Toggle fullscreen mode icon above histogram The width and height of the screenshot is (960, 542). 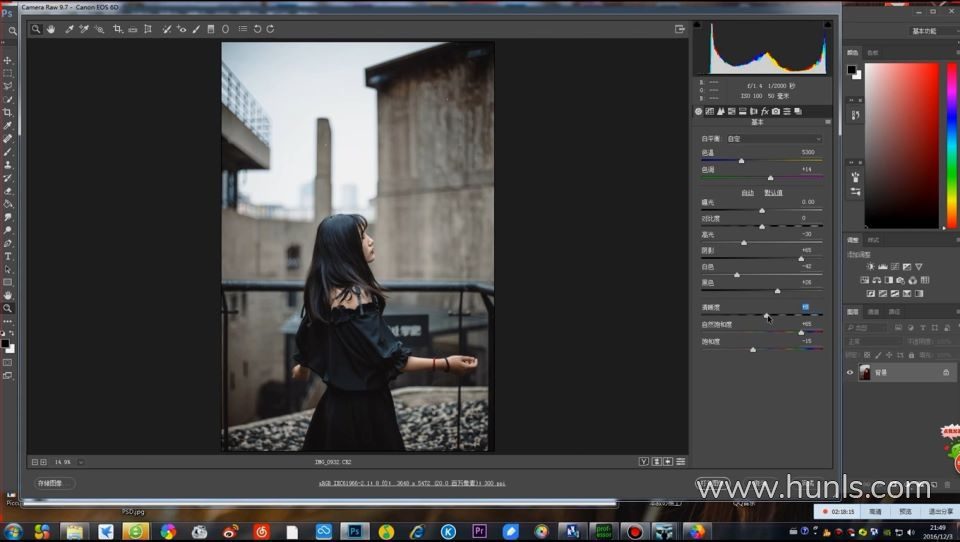coord(680,29)
